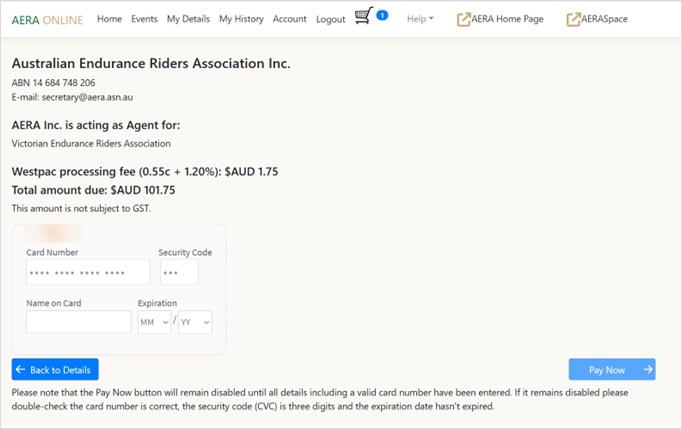Click Logout in the navigation bar
Screen dimensions: 682x429
[x=330, y=19]
